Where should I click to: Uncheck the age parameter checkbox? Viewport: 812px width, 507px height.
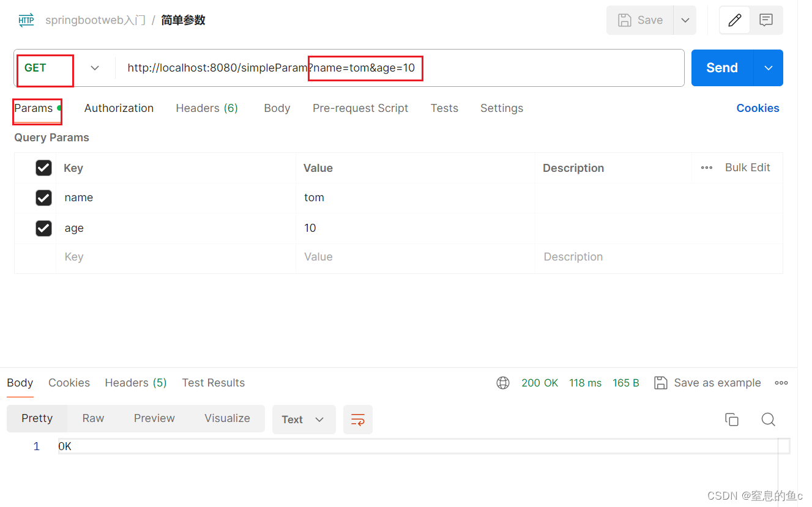(43, 228)
